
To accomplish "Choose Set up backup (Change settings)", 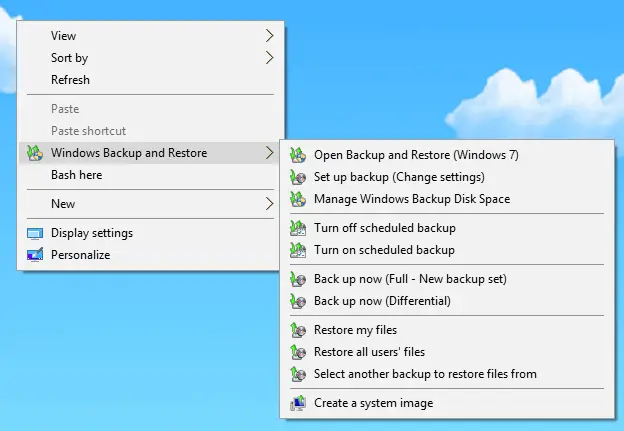I will click(x=447, y=177).
